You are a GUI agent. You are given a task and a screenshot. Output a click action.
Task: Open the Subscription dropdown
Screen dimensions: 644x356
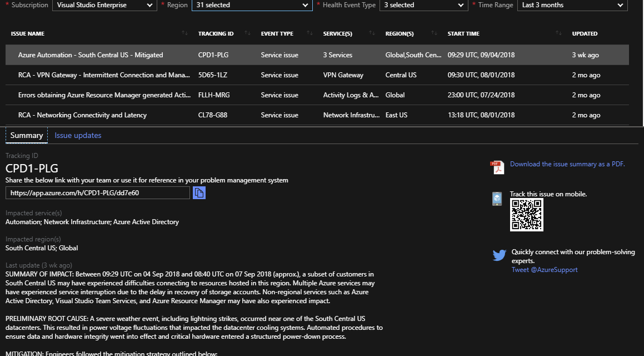tap(104, 6)
